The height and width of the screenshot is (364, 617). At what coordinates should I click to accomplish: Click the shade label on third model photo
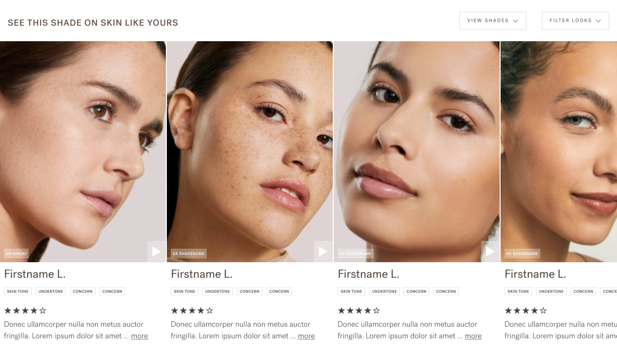(356, 253)
